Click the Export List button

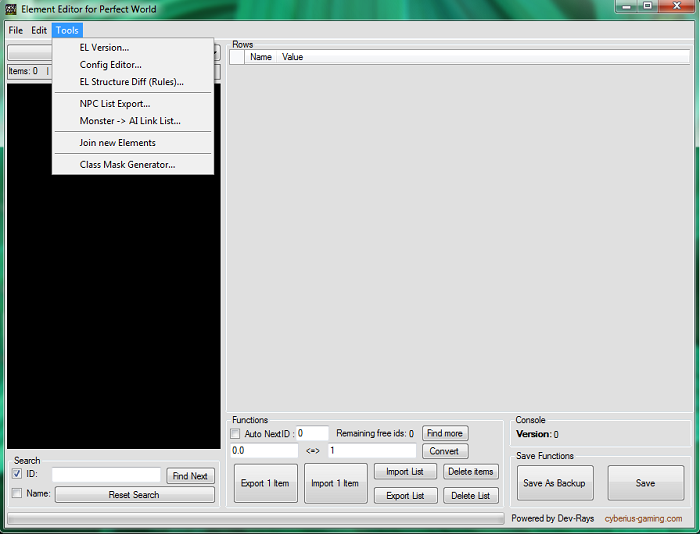(x=405, y=496)
